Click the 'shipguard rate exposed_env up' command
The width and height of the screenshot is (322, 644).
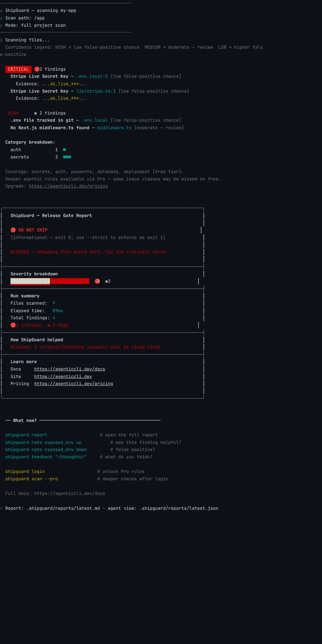pyautogui.click(x=43, y=442)
